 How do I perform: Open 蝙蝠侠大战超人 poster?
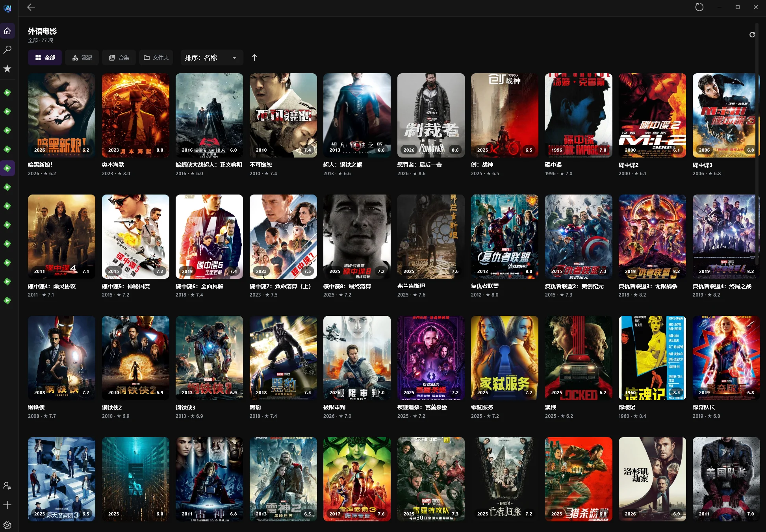[x=209, y=115]
